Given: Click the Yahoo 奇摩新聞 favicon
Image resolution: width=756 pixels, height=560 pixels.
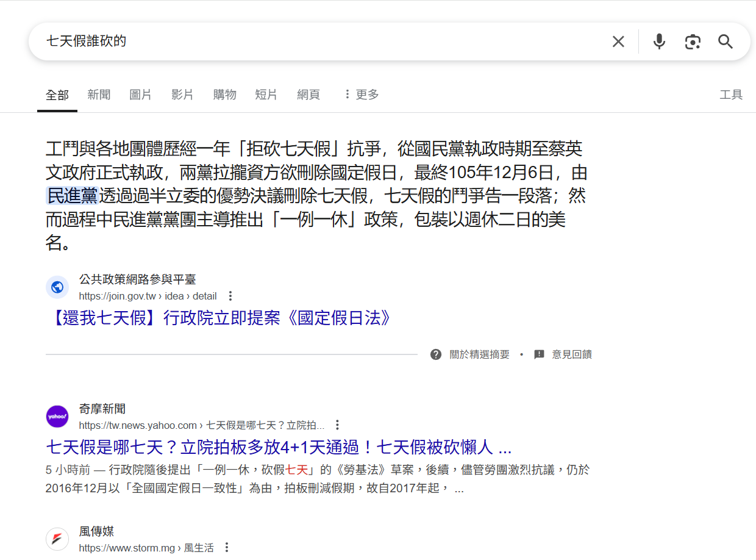Looking at the screenshot, I should coord(57,416).
